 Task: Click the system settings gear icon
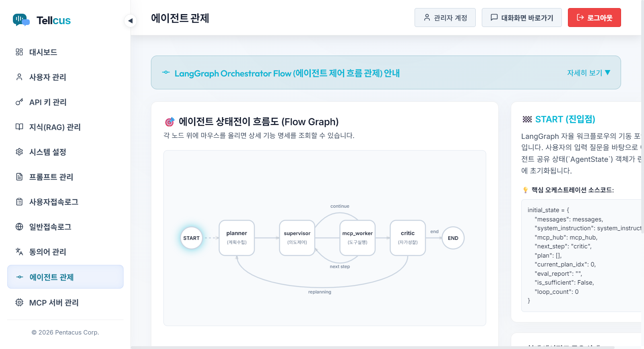pyautogui.click(x=19, y=152)
